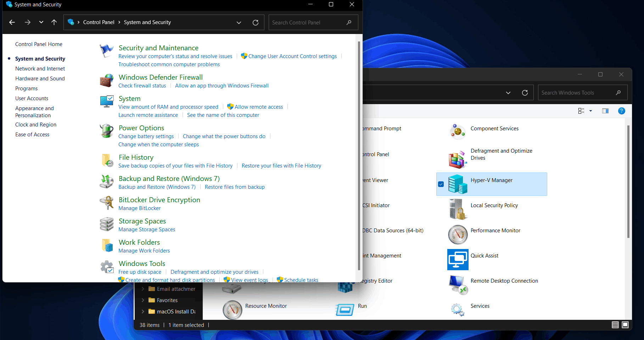Screen dimensions: 644x340
Task: Uncheck the Hyper-V Manager selection checkbox
Action: coord(441,184)
